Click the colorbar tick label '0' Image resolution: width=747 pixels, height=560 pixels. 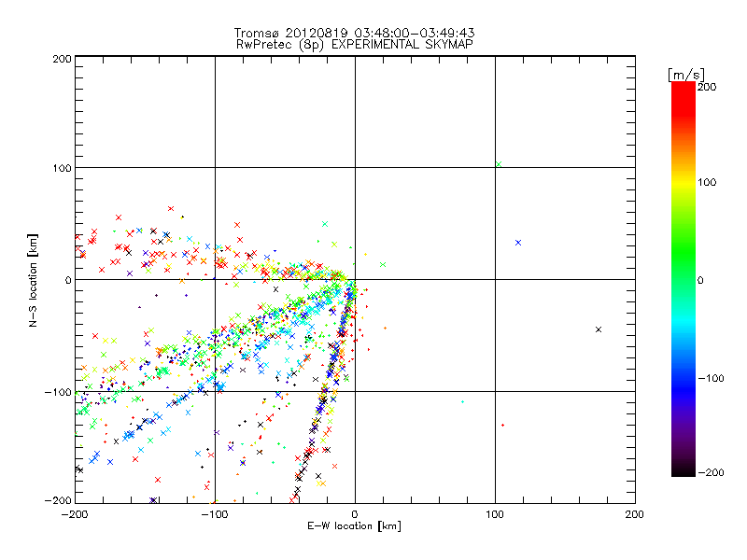tap(700, 280)
